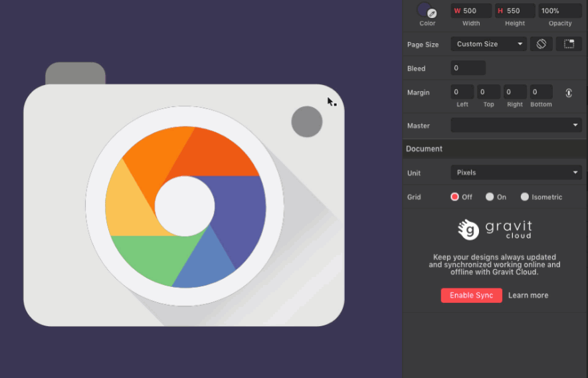This screenshot has height=378, width=588.
Task: Click the Enable Sync button
Action: click(471, 296)
